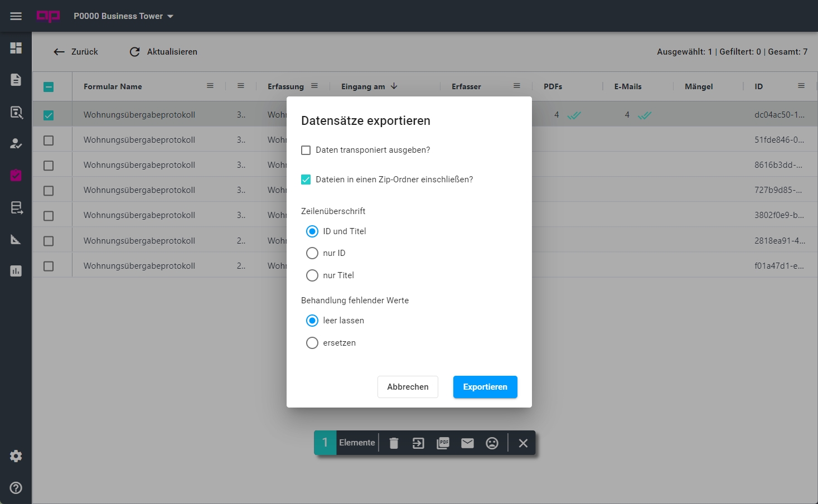Click the PDF generation icon in bottom toolbar
This screenshot has width=818, height=504.
443,443
